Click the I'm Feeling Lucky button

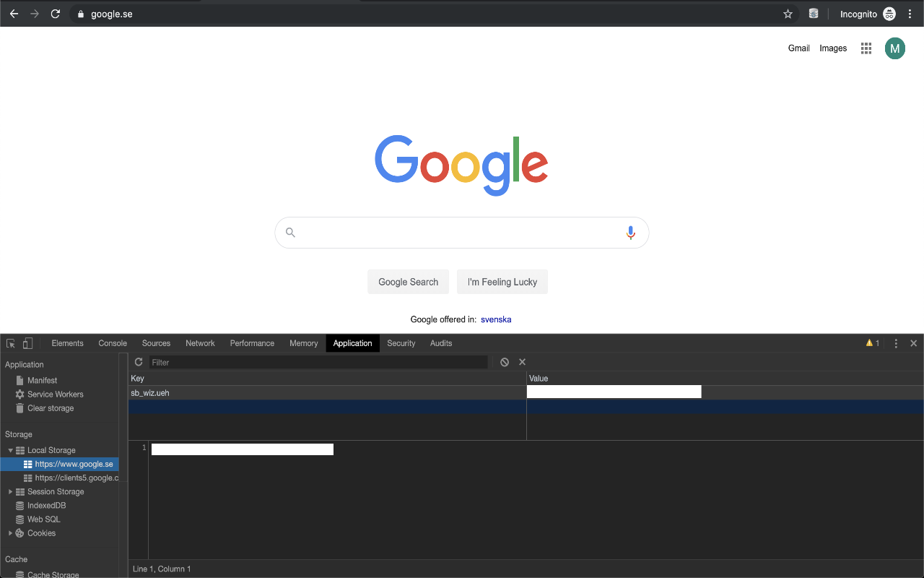click(x=502, y=282)
